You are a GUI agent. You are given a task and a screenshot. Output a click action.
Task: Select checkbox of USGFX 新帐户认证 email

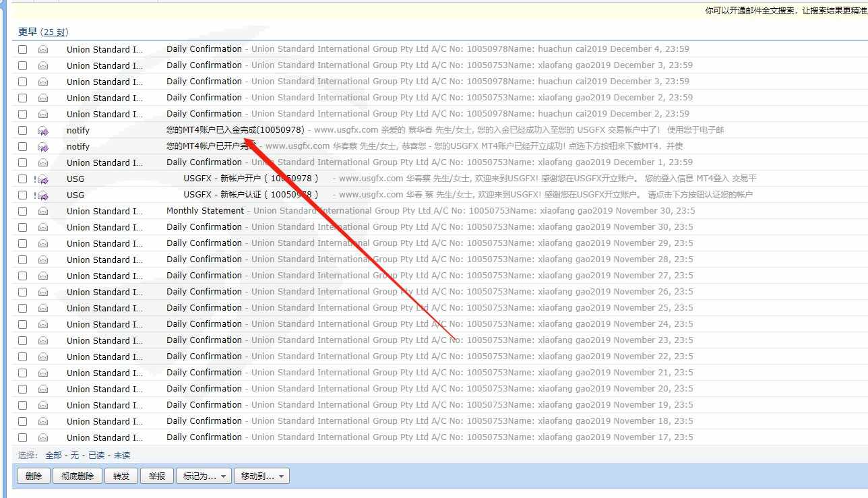tap(23, 195)
